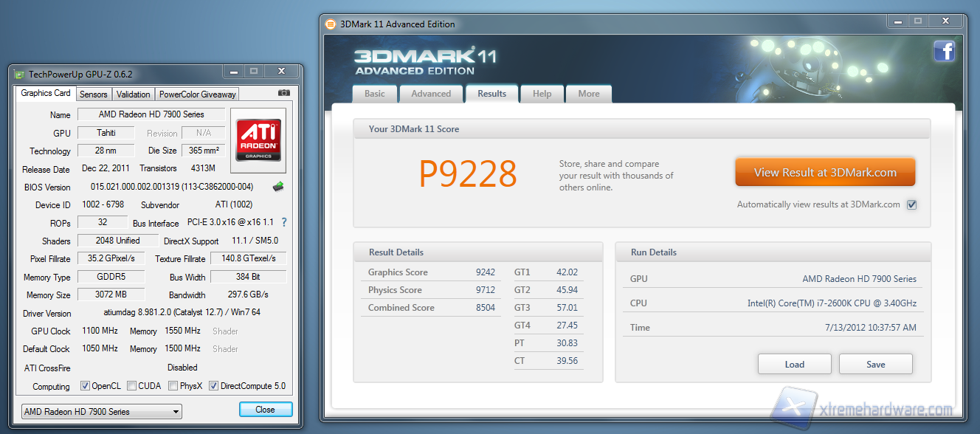
Task: Switch to the Sensors tab
Action: click(94, 94)
